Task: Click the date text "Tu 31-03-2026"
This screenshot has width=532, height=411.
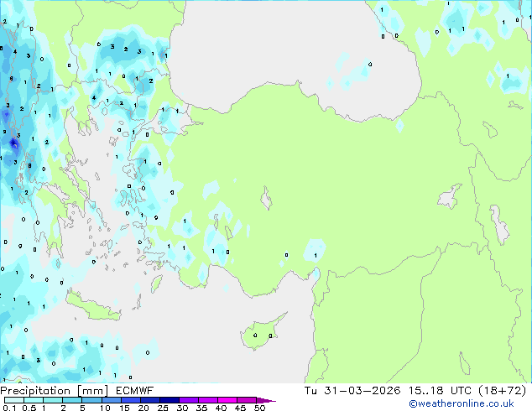Action: click(352, 391)
